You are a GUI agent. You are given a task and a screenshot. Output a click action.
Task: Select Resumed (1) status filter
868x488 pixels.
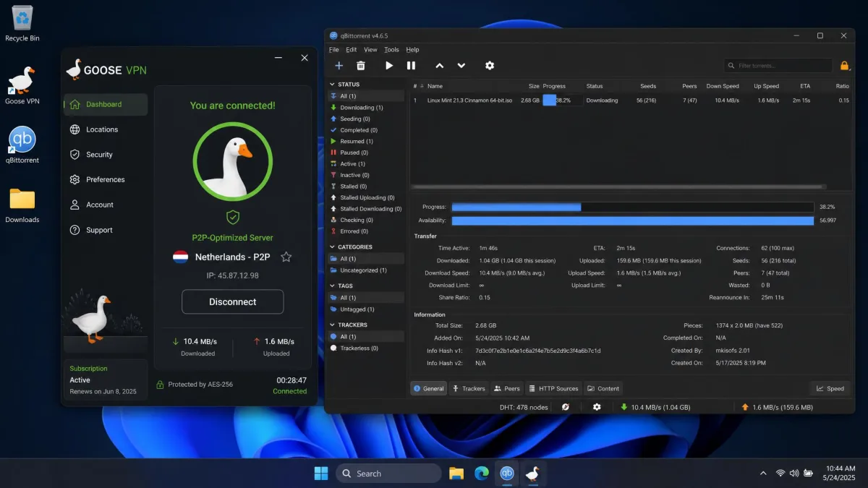(x=366, y=142)
